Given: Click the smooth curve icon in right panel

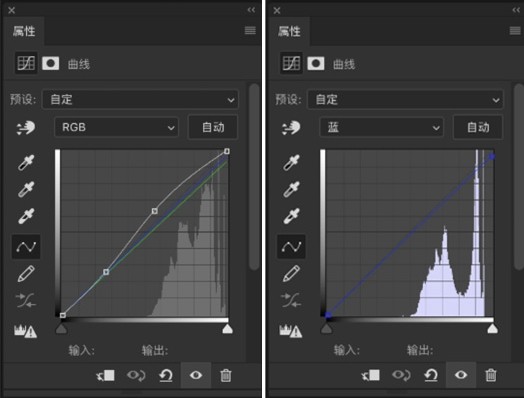Looking at the screenshot, I should pyautogui.click(x=291, y=300).
